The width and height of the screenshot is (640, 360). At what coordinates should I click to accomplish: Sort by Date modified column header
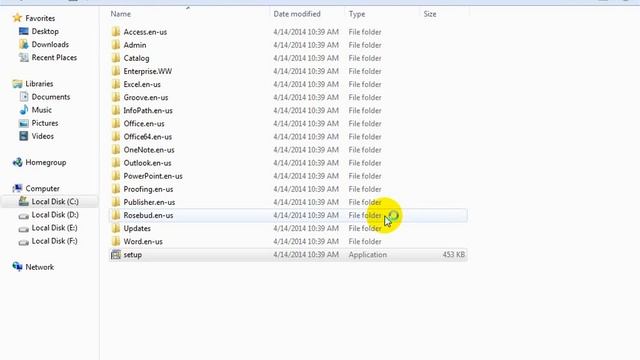297,14
